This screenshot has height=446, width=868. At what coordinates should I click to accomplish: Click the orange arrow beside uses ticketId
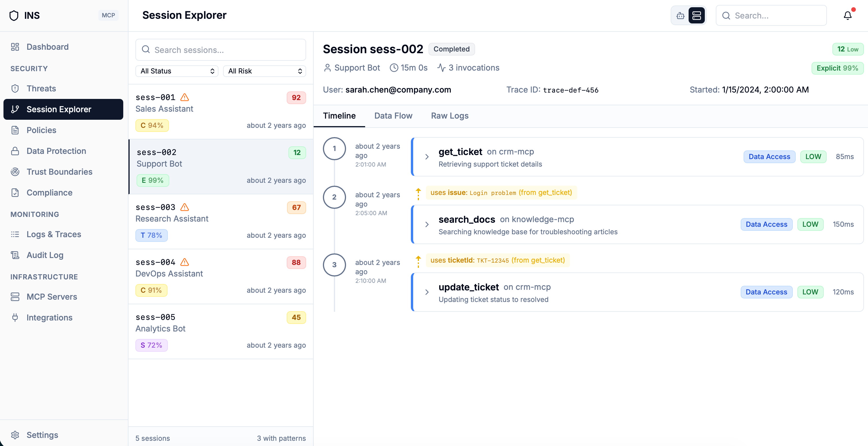click(x=418, y=261)
